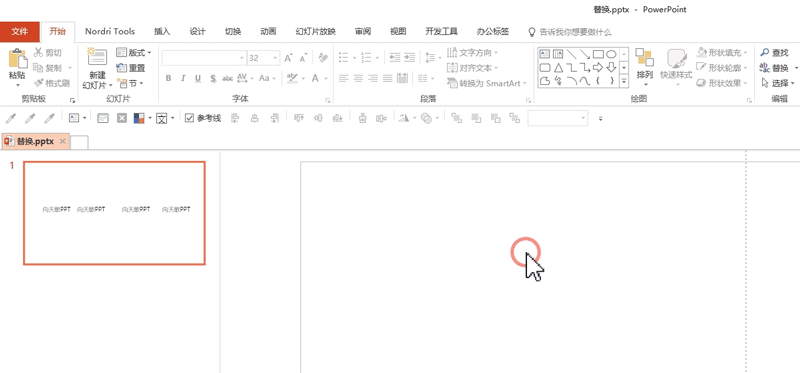The image size is (800, 373).
Task: Select the Format Painter (格式刷) tool
Action: pos(52,83)
